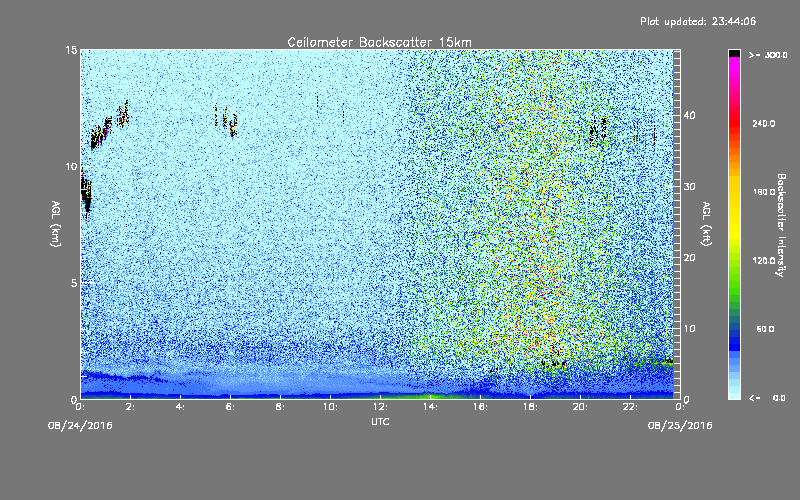Click the "20:" hour label on time axis
This screenshot has width=800, height=500.
(x=580, y=407)
